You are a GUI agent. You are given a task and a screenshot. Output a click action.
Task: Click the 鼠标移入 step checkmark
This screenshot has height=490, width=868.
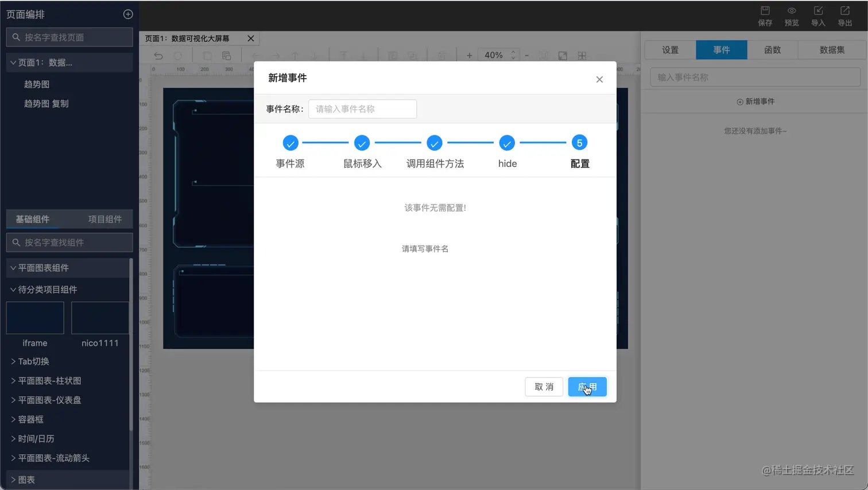click(x=362, y=143)
